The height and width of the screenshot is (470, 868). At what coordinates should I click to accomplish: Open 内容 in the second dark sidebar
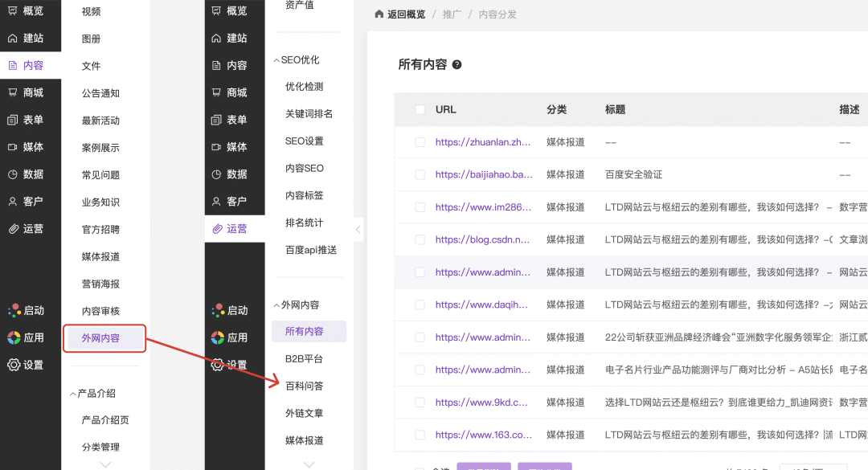(230, 65)
